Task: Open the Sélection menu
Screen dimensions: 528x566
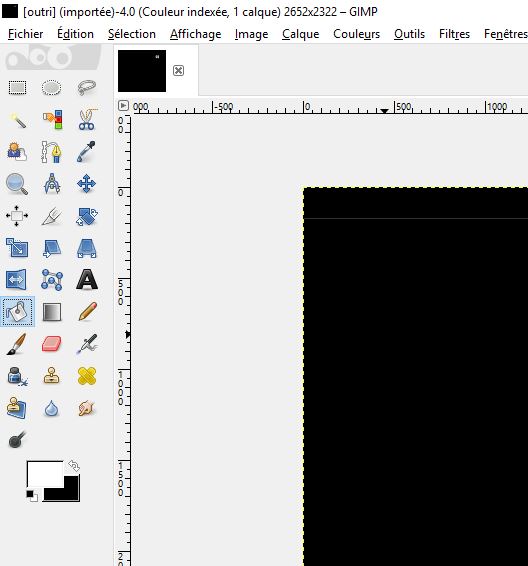Action: click(132, 34)
